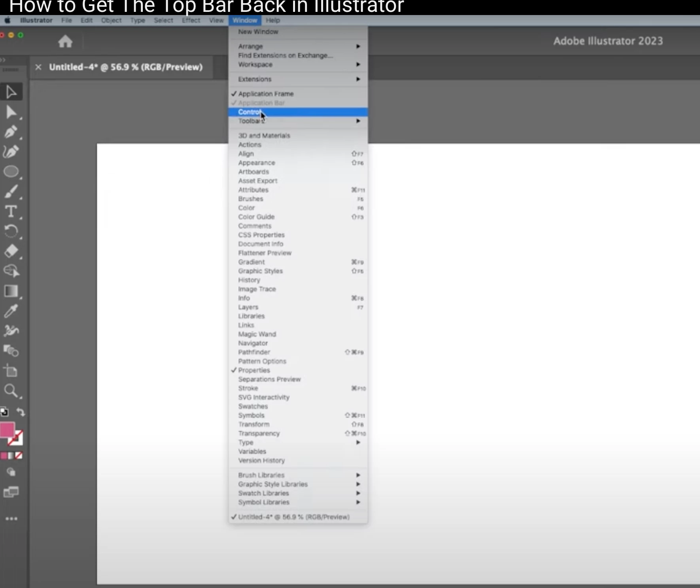The image size is (700, 588).
Task: Expand the Workspace submenu
Action: click(x=298, y=64)
